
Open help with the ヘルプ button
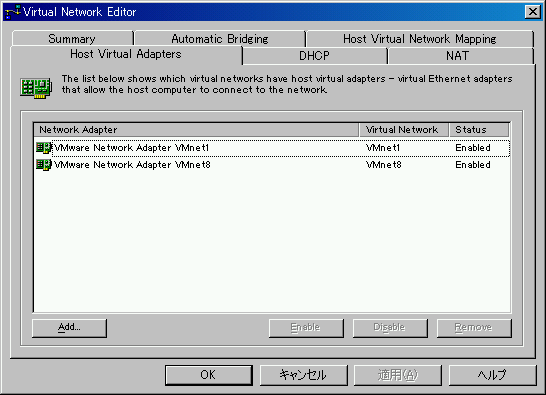[x=493, y=375]
